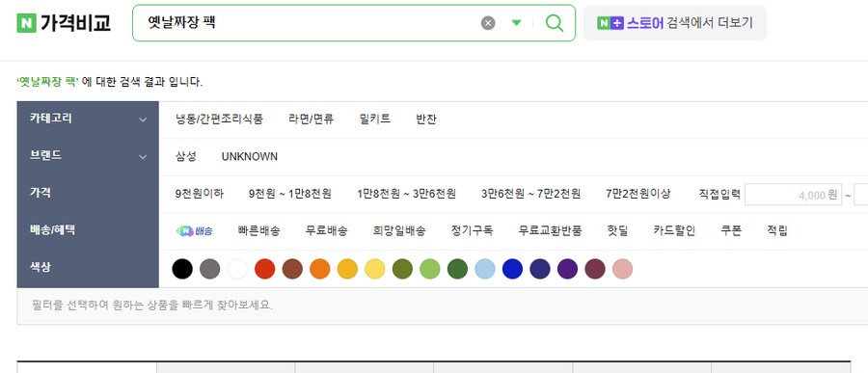The height and width of the screenshot is (373, 868).
Task: Open search suggestions with the green dropdown arrow
Action: click(x=517, y=23)
